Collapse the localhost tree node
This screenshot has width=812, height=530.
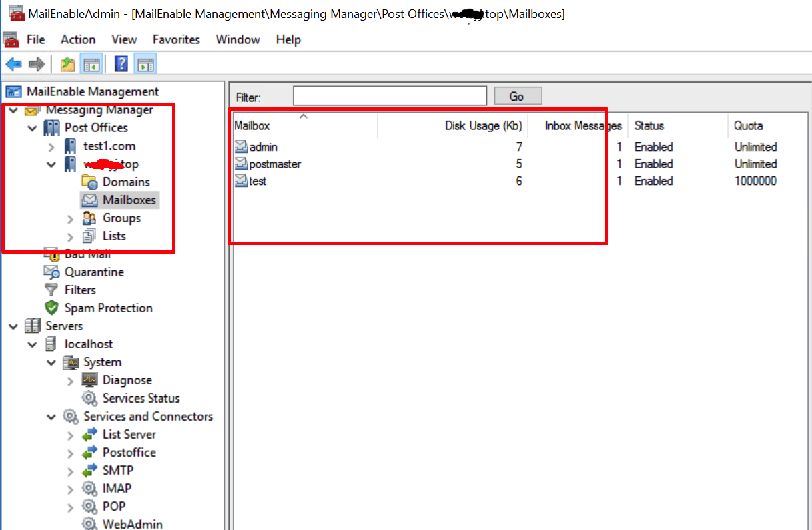(33, 344)
